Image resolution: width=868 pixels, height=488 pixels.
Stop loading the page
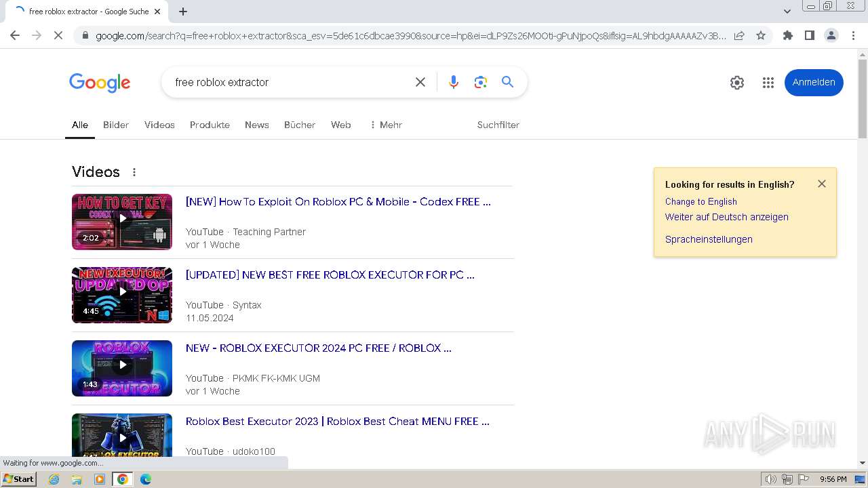tap(58, 35)
